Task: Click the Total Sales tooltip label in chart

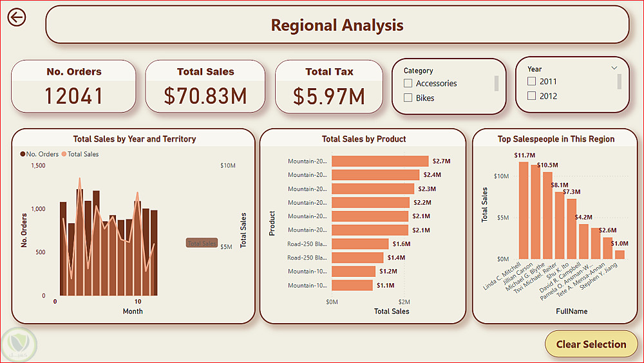Action: click(x=202, y=243)
